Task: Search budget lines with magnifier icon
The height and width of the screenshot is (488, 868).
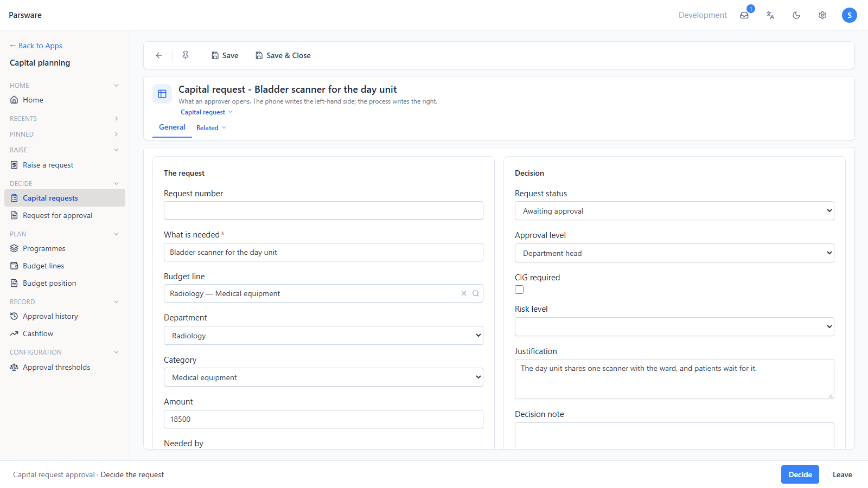Action: pos(476,293)
